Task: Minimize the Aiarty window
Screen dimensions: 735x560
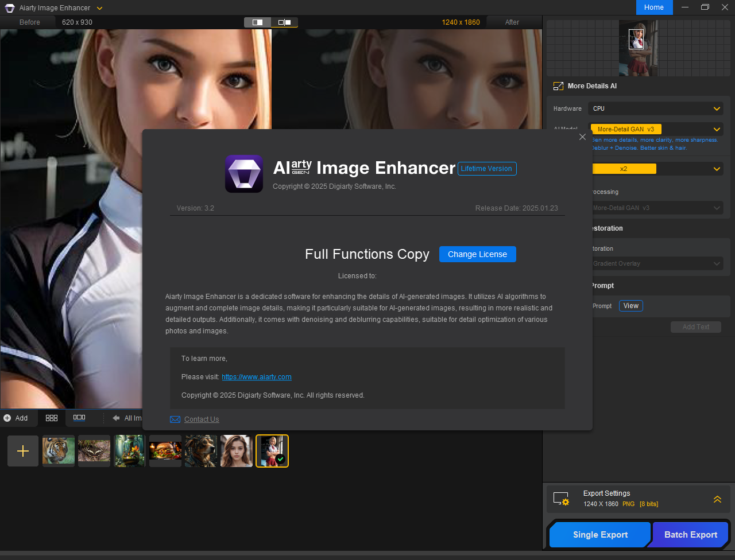Action: (685, 7)
